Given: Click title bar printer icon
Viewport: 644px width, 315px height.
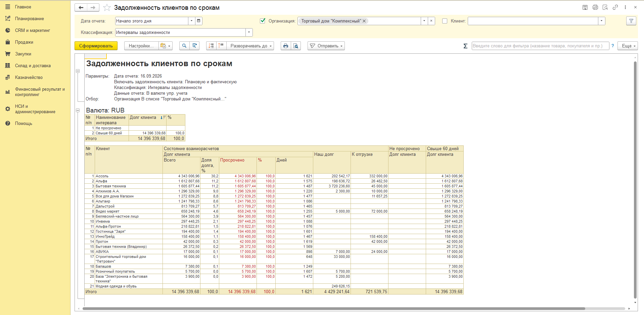Looking at the screenshot, I should pos(595,7).
